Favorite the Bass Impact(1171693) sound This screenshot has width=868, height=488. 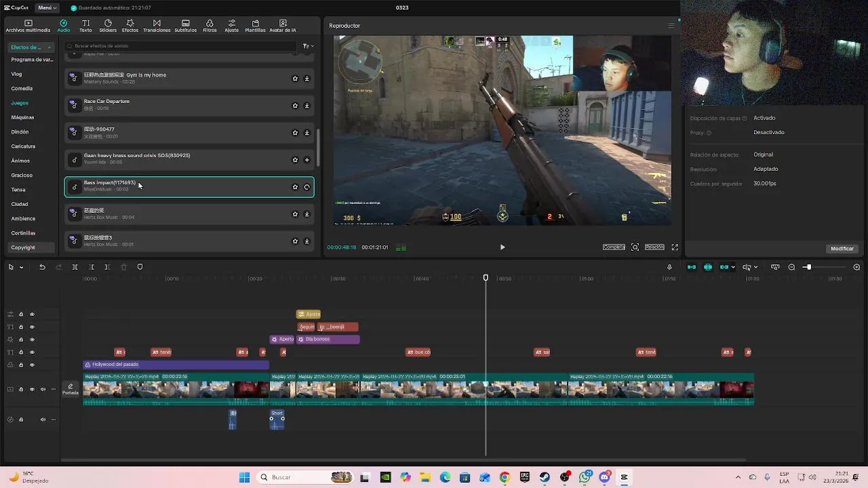pyautogui.click(x=295, y=187)
